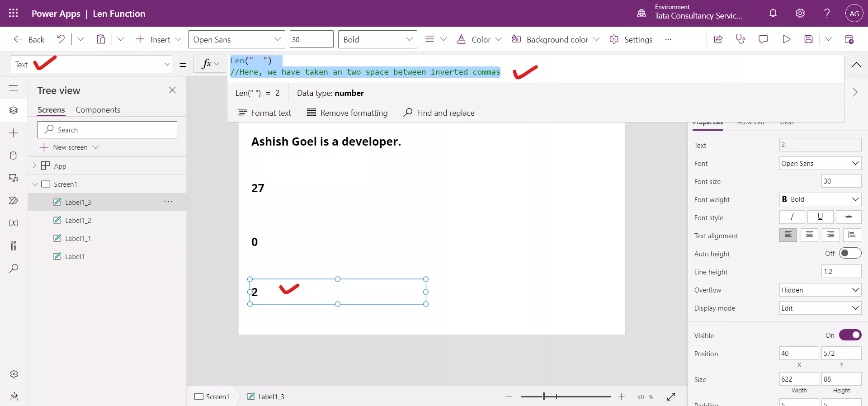The image size is (868, 406).
Task: Open the Font weight Bold dropdown in properties
Action: click(x=820, y=199)
